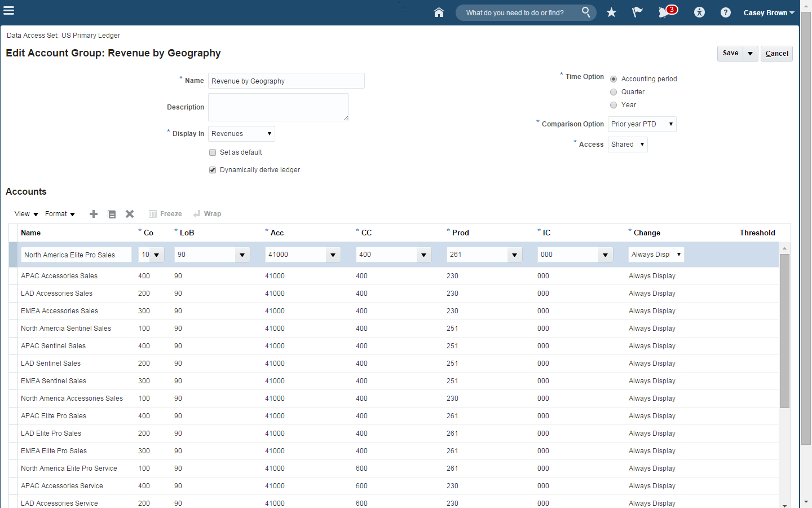
Task: Open Favorites star icon
Action: point(611,12)
